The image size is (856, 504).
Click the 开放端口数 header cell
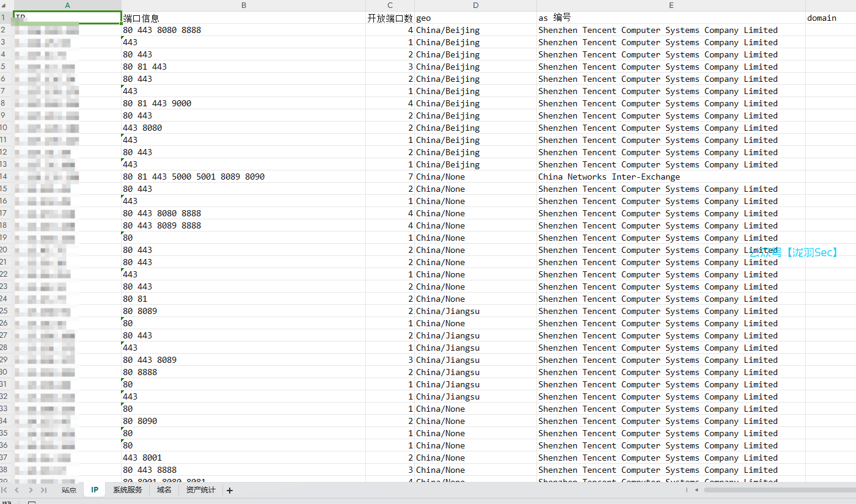pyautogui.click(x=390, y=18)
